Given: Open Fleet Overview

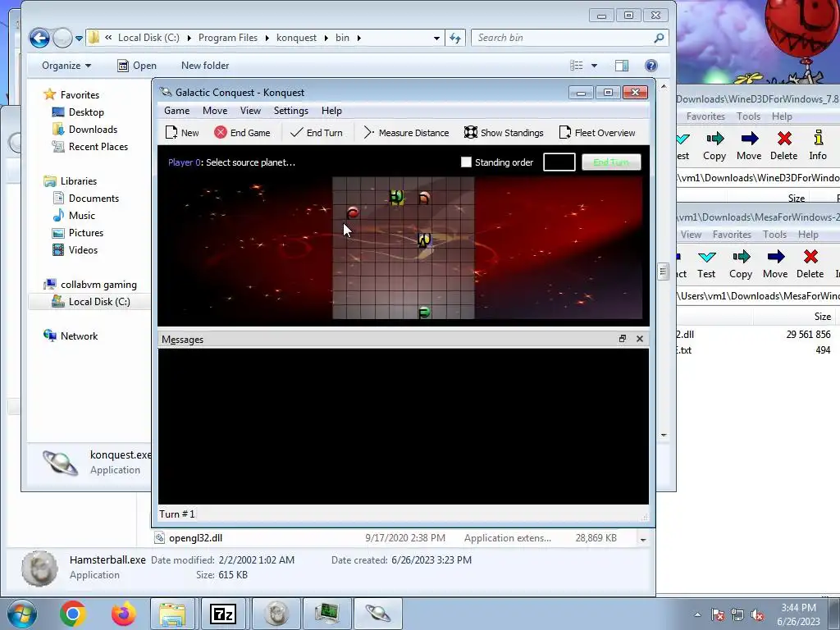Looking at the screenshot, I should coord(597,133).
